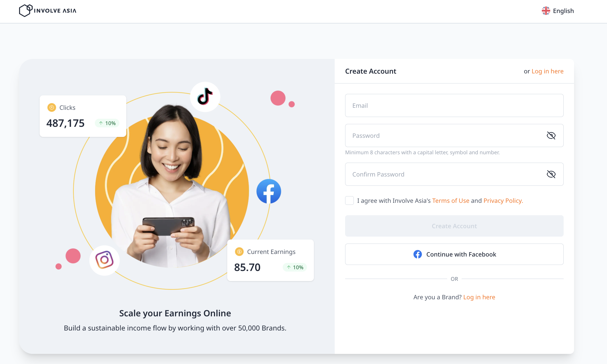Click the Current Earnings coin icon
607x364 pixels.
239,252
